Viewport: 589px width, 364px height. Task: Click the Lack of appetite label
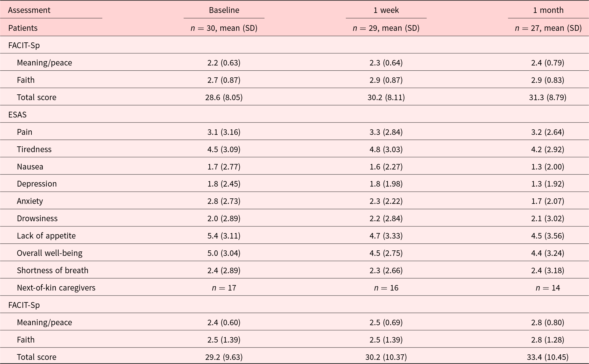coord(46,236)
